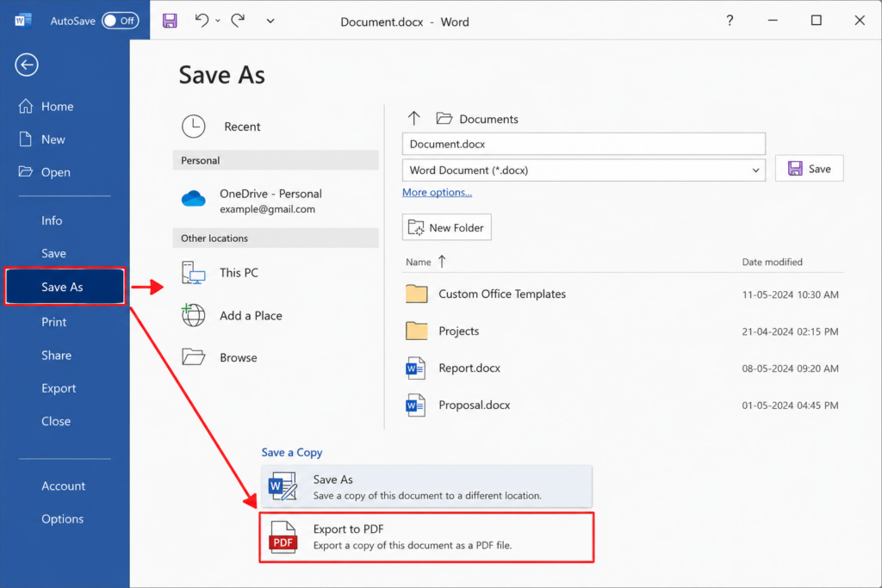Select Save As in the sidebar
Viewport: 882px width, 588px height.
(x=65, y=287)
